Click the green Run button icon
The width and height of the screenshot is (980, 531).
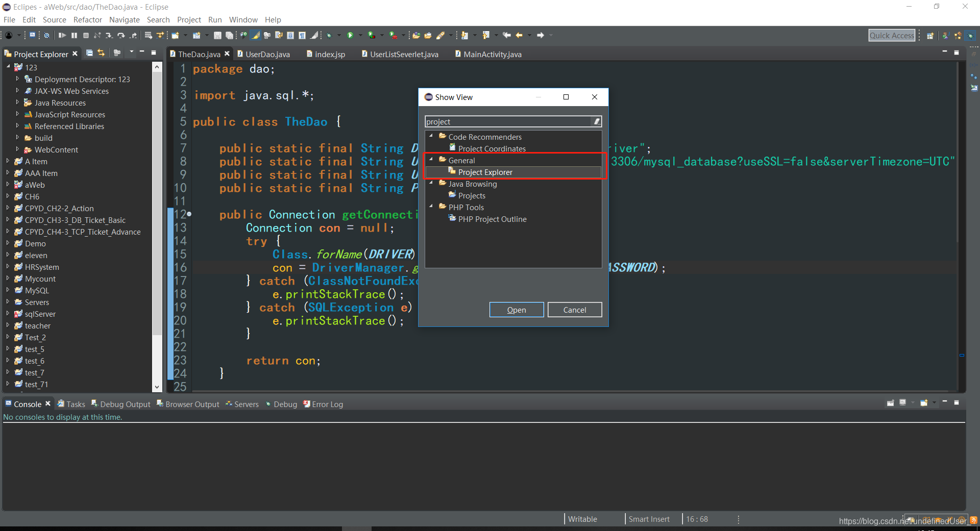coord(350,35)
